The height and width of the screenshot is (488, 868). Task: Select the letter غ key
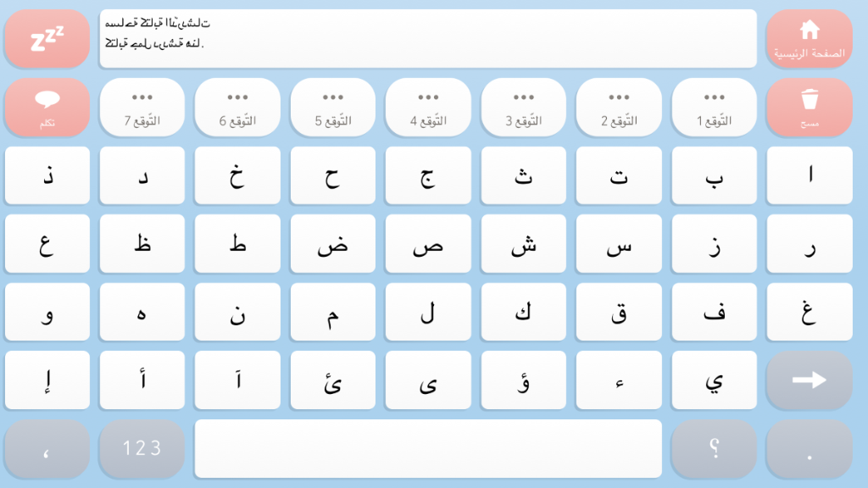click(x=810, y=313)
